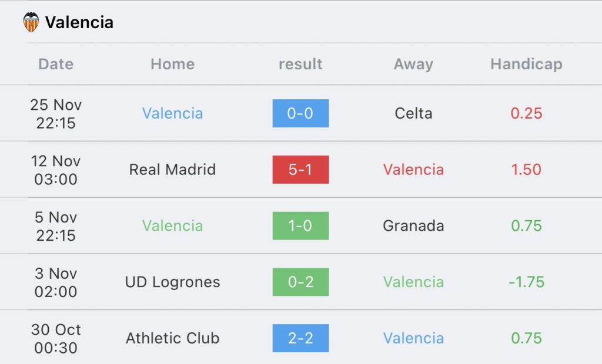Open the Valencia team title
The width and height of the screenshot is (602, 364).
(x=79, y=22)
